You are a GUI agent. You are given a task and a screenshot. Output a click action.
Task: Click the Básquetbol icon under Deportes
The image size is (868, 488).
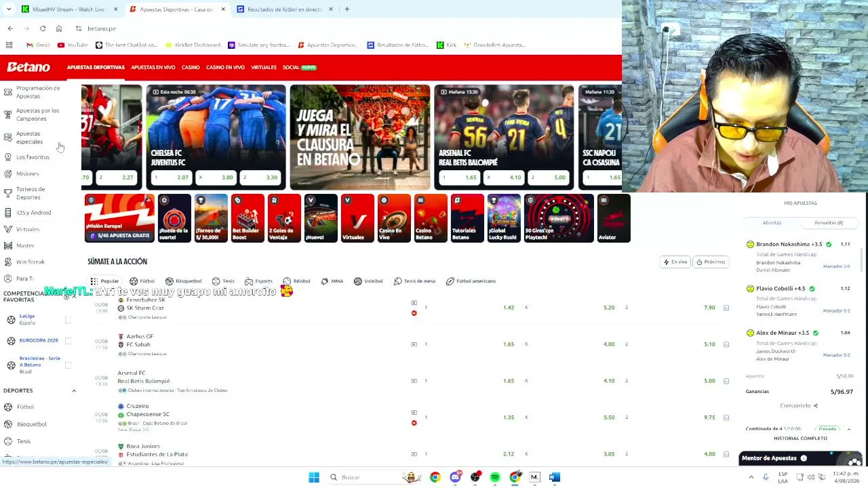[8, 424]
